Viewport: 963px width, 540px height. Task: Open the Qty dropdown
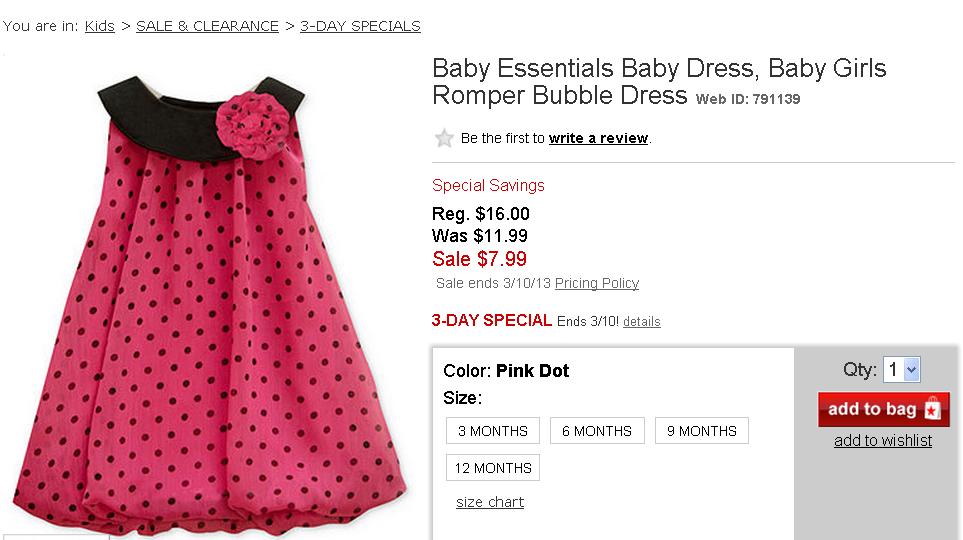coord(901,370)
